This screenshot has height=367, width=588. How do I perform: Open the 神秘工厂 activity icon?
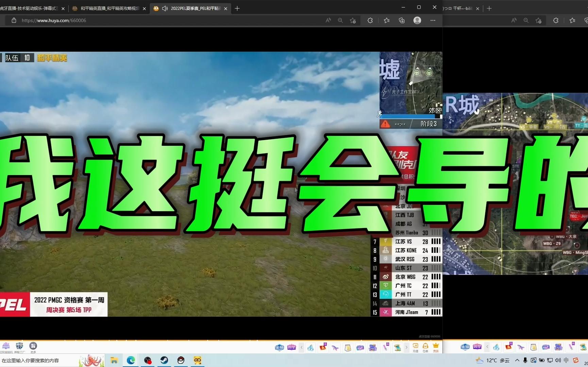19,348
